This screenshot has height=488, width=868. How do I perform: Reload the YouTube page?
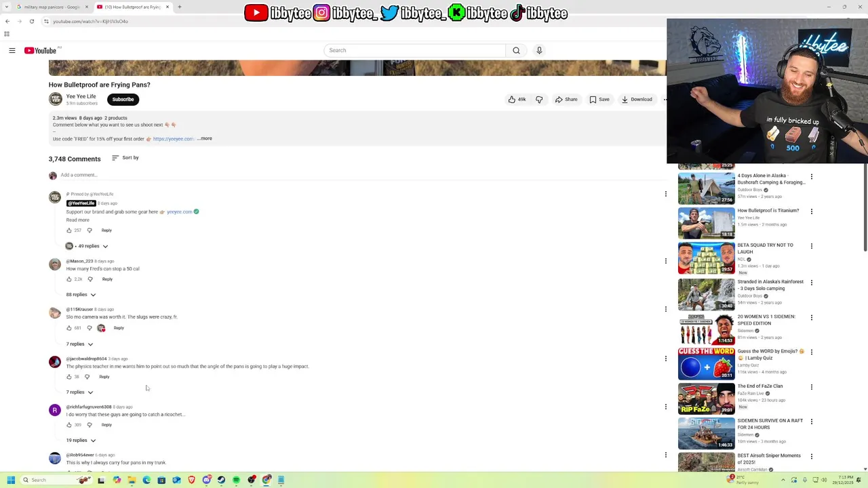tap(31, 21)
